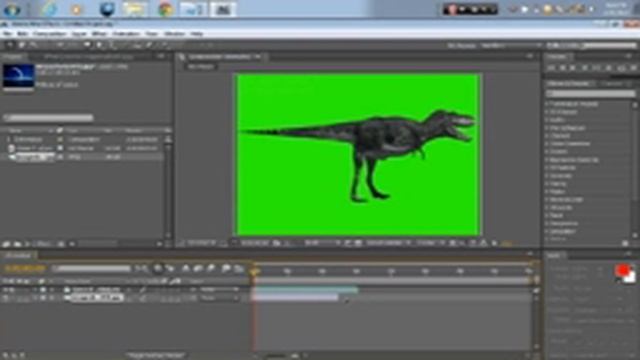This screenshot has height=360, width=640.
Task: Open the Effect menu
Action: 99,34
